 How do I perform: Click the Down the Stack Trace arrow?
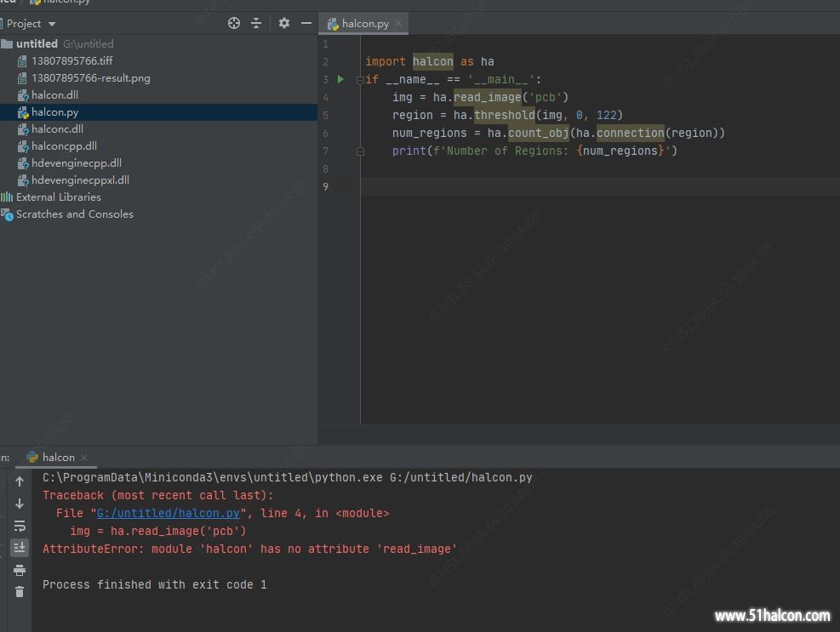20,504
